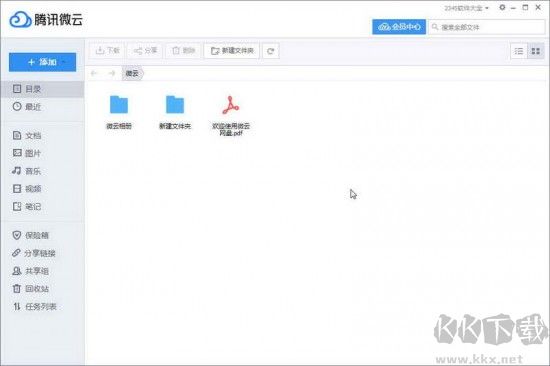Viewport: 550px width, 366px height.
Task: Open the 图片 pictures category
Action: pos(42,153)
